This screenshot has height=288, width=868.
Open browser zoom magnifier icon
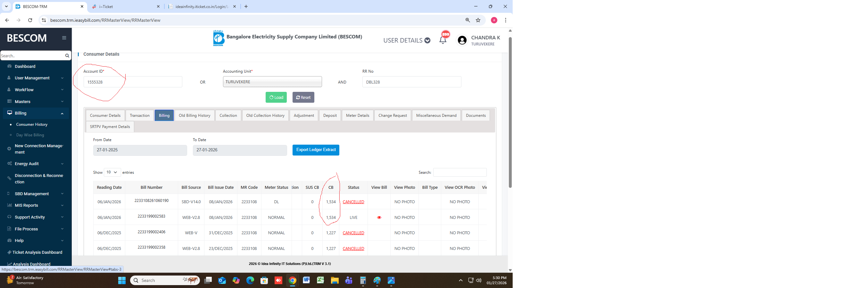(x=467, y=20)
